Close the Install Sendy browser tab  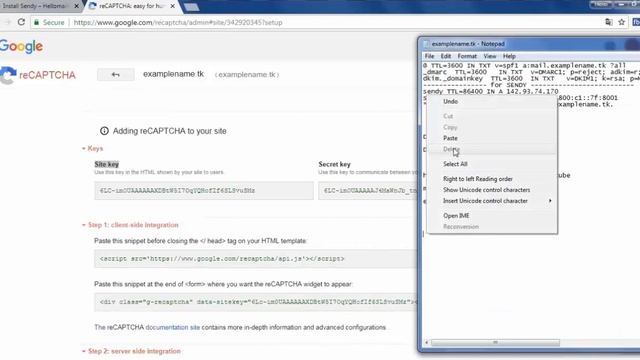click(76, 6)
